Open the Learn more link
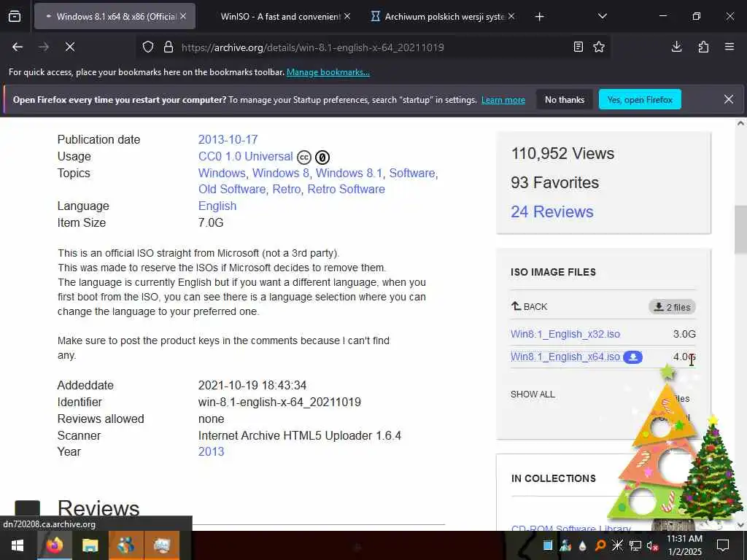This screenshot has width=747, height=560. coord(503,100)
